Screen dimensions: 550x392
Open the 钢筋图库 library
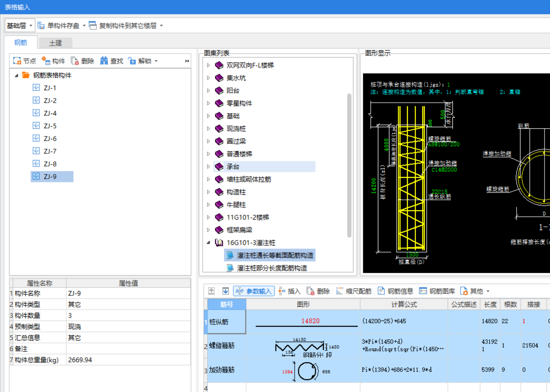(437, 291)
